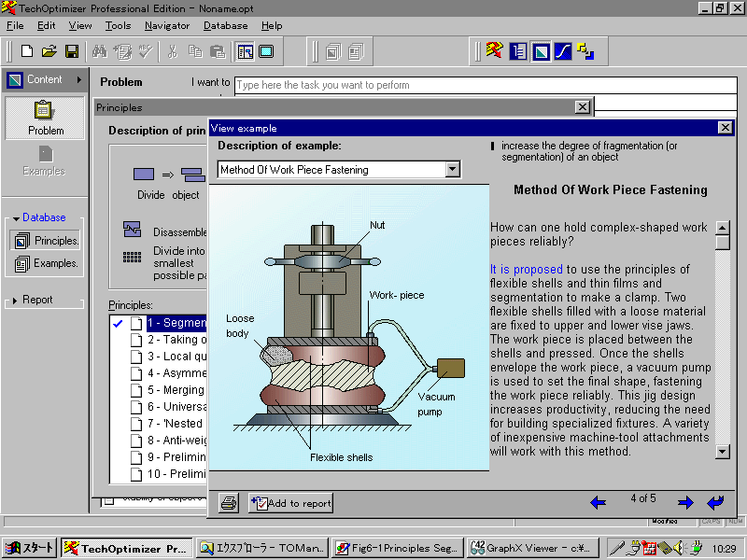This screenshot has height=560, width=747.
Task: Create a new file with the New toolbar icon
Action: (27, 51)
